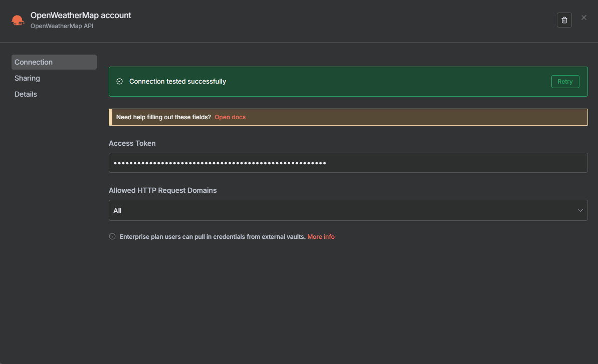Switch to the Connection tab

(54, 62)
